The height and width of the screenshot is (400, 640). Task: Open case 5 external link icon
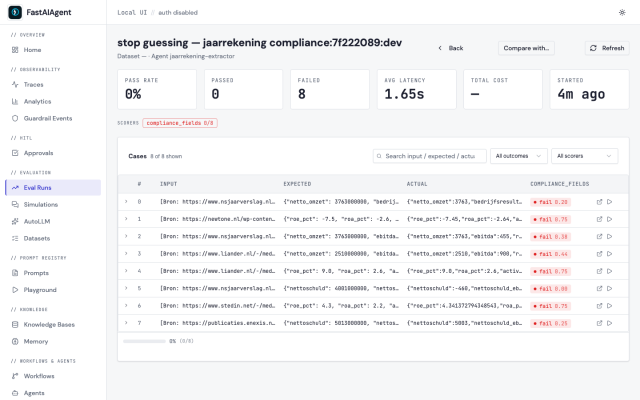(x=599, y=289)
